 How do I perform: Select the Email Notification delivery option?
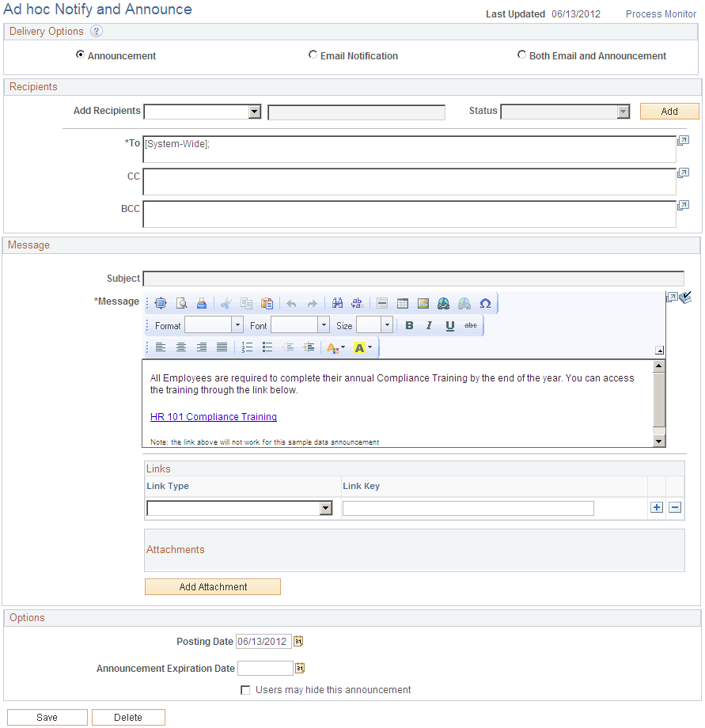[x=313, y=55]
